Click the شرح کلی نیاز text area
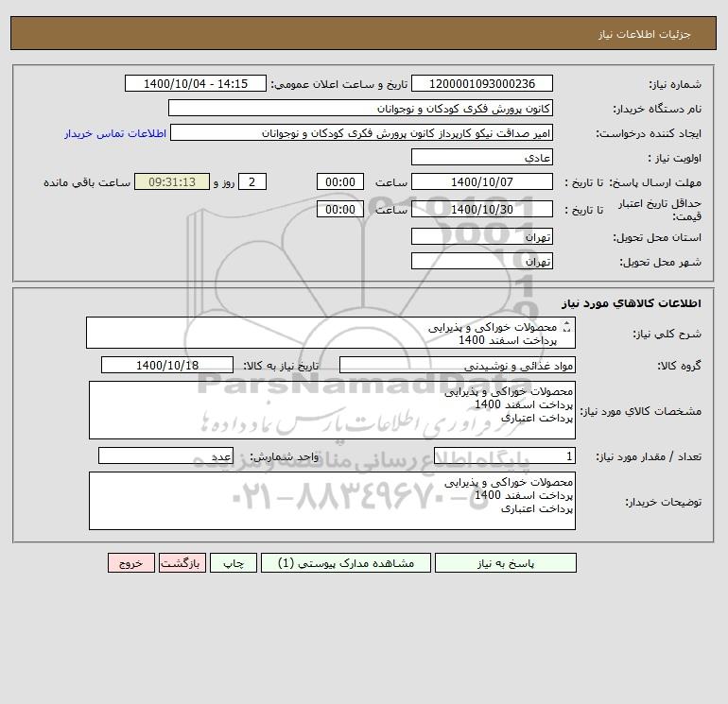The height and width of the screenshot is (704, 728). (331, 333)
